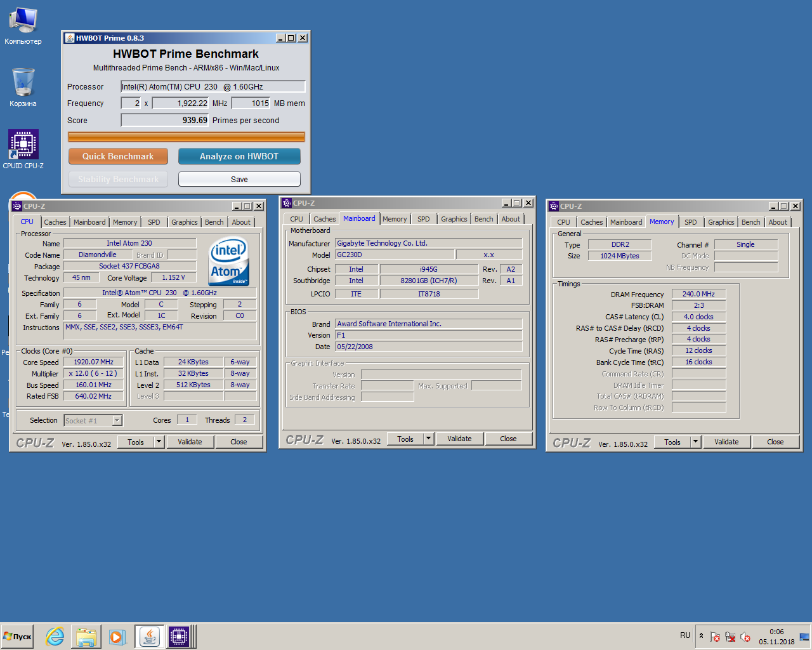Click the BIOS date 05/22/2008

pyautogui.click(x=429, y=347)
